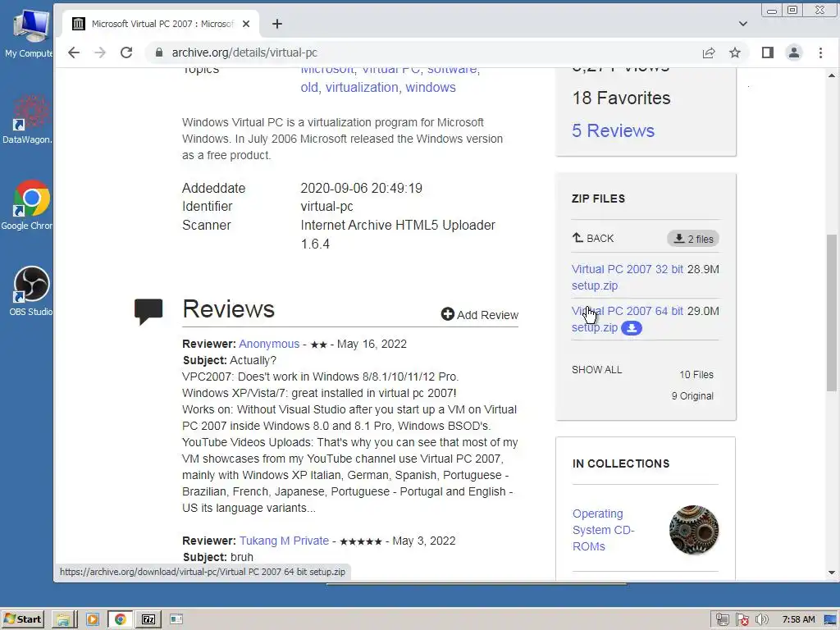Open the Chrome profile avatar

click(x=794, y=52)
